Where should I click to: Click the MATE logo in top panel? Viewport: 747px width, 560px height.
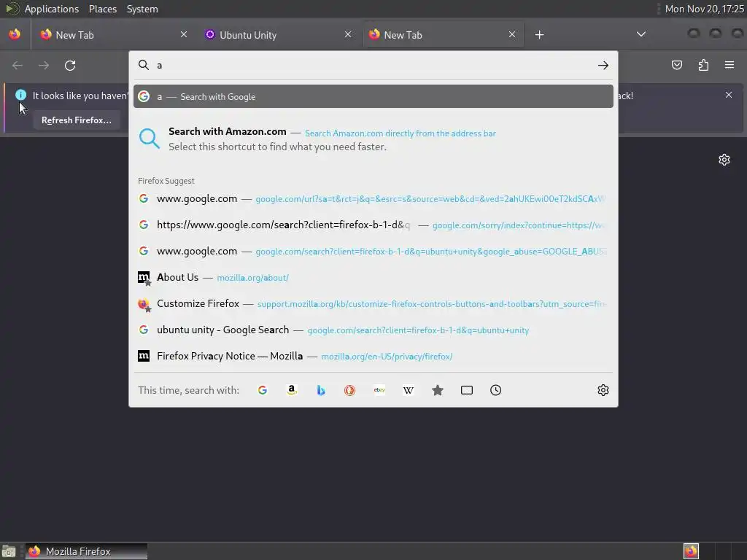(x=12, y=9)
